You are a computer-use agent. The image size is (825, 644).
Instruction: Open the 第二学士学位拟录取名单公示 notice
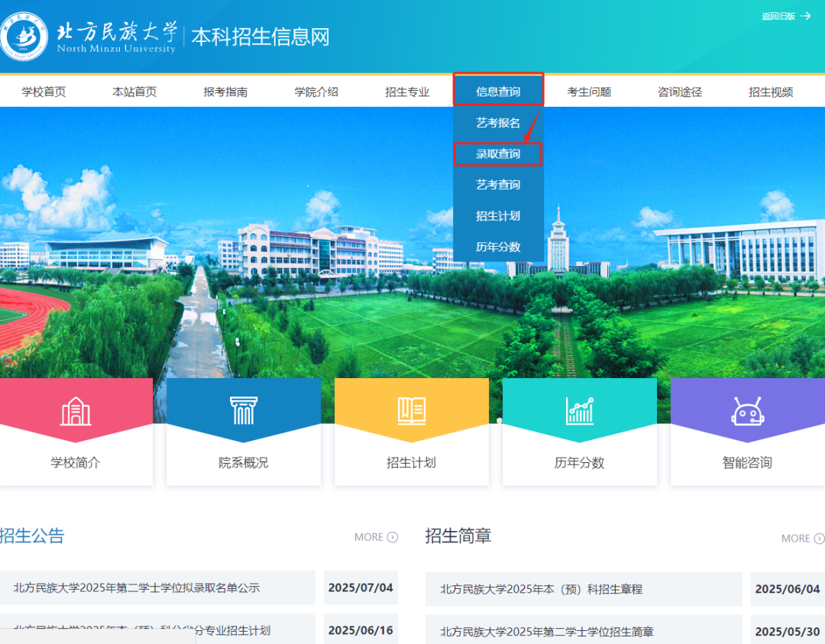(x=137, y=587)
